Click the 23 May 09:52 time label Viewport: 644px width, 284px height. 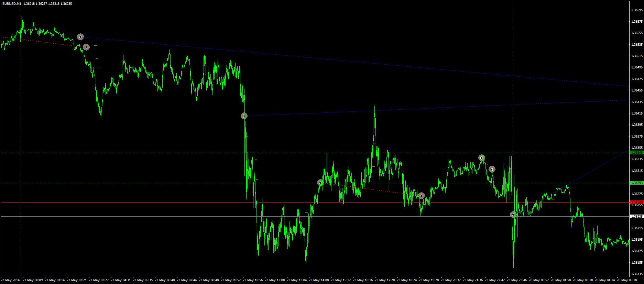tap(231, 280)
